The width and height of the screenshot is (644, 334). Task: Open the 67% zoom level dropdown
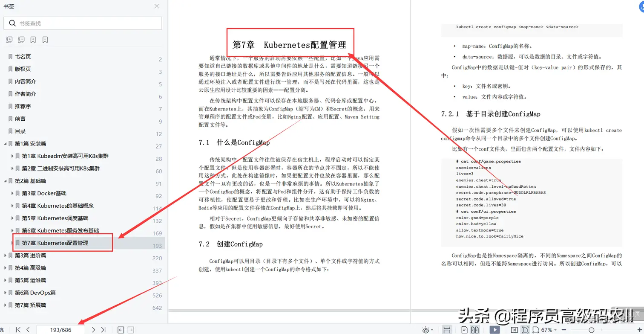pos(547,329)
